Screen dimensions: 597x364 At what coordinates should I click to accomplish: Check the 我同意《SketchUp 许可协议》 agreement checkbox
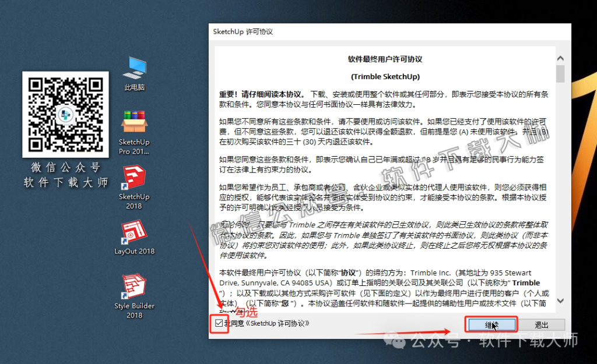pyautogui.click(x=219, y=324)
